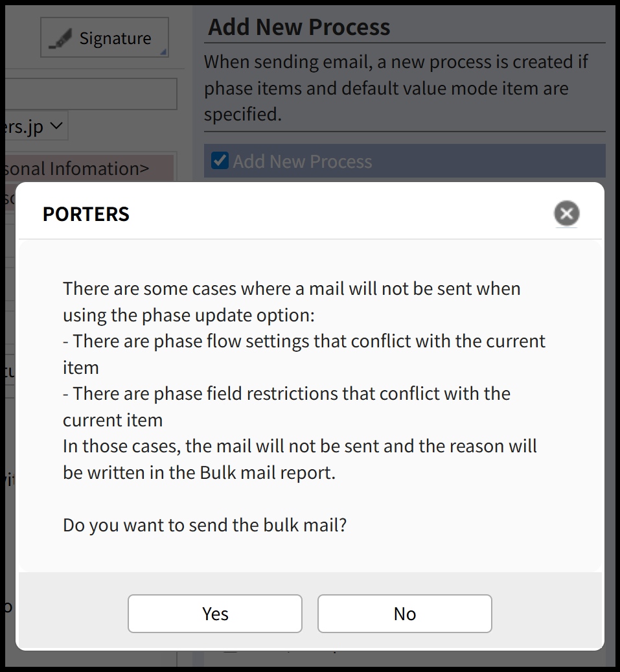Open the Signature dropdown button
The height and width of the screenshot is (672, 620).
[105, 39]
